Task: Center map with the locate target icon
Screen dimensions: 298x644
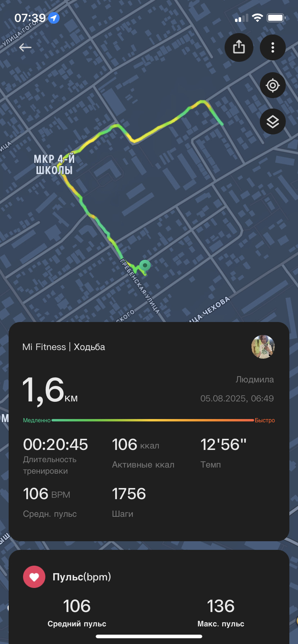Action: click(x=273, y=85)
